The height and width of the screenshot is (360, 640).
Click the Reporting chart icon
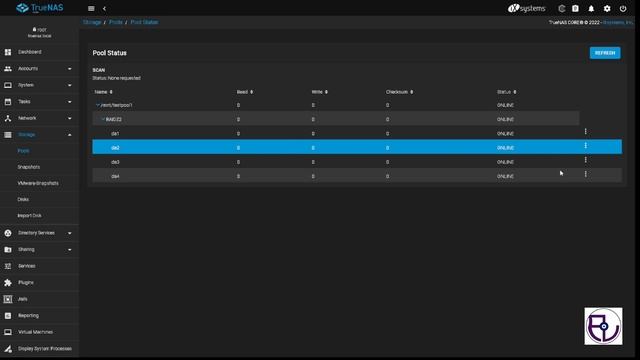pos(8,316)
